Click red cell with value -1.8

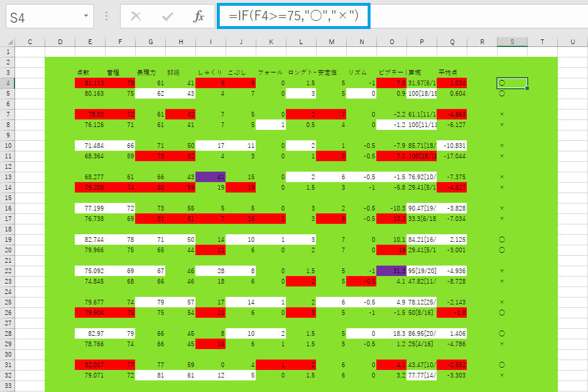pos(452,313)
